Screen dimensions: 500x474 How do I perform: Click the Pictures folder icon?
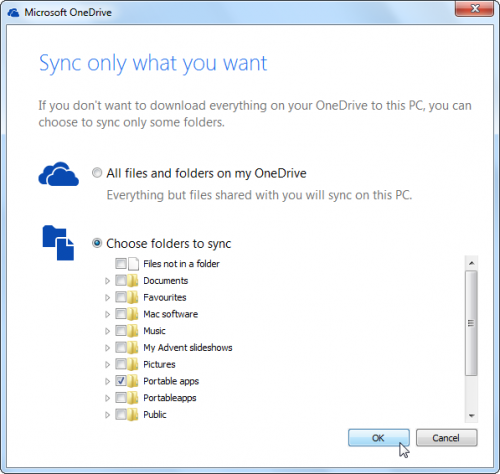pos(133,364)
